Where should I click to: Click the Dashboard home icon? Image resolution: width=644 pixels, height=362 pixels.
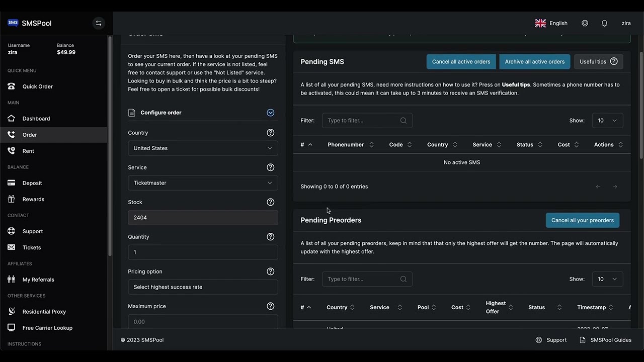[x=12, y=119]
